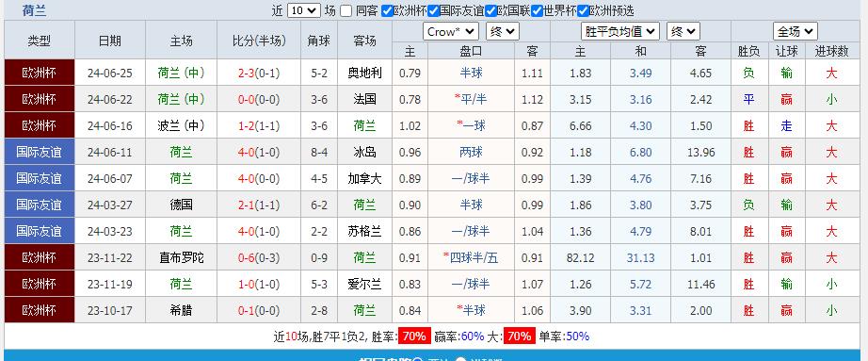Uncheck the 世界杯 filter checkbox
The height and width of the screenshot is (361, 868).
(537, 10)
